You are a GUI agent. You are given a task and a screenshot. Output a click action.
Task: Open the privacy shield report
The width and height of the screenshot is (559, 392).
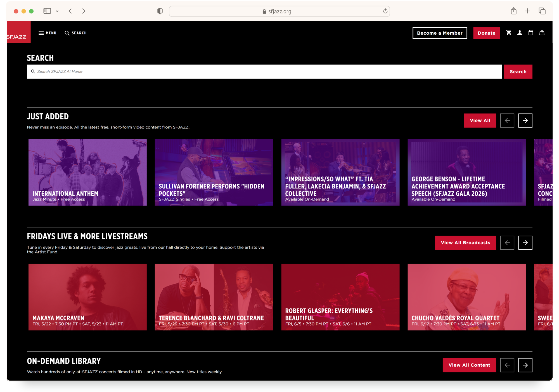point(160,11)
